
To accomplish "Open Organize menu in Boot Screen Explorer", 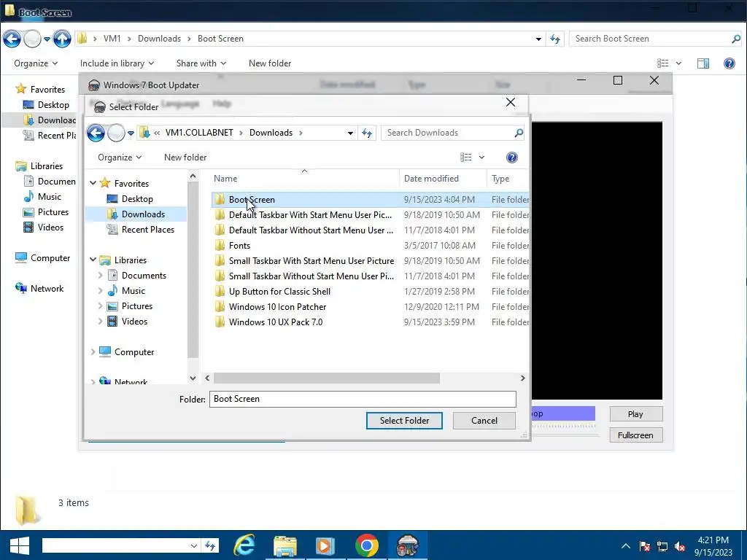I will [36, 63].
